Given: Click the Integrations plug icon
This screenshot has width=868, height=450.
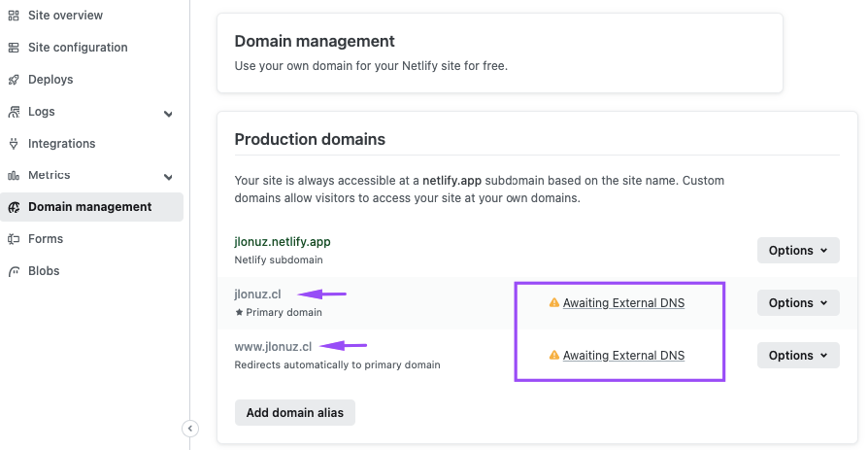Looking at the screenshot, I should [x=14, y=144].
